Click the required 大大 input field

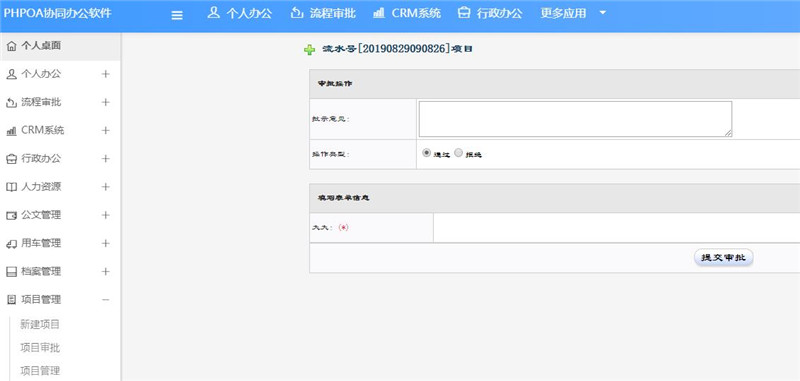pos(616,227)
